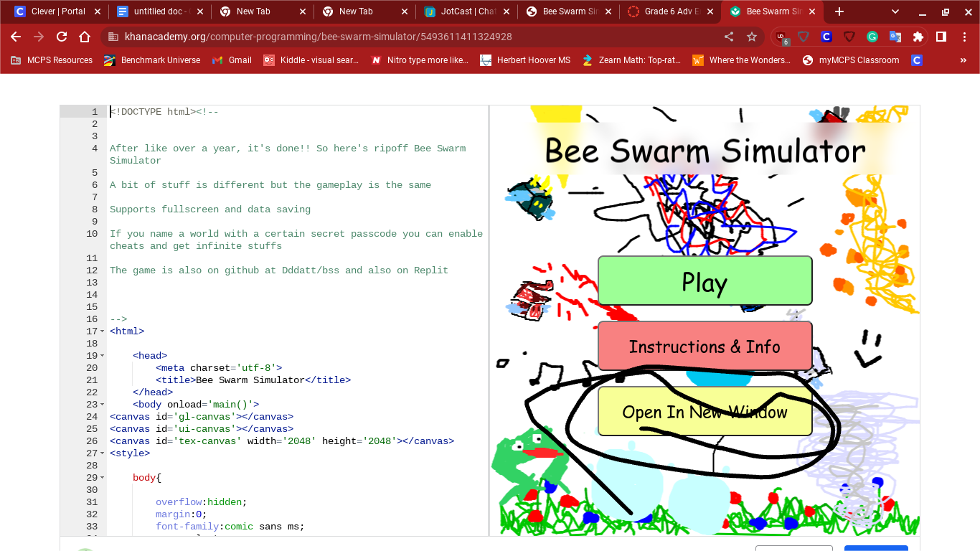This screenshot has height=551, width=980.
Task: Collapse the body CSS rule at line 29
Action: 103,478
